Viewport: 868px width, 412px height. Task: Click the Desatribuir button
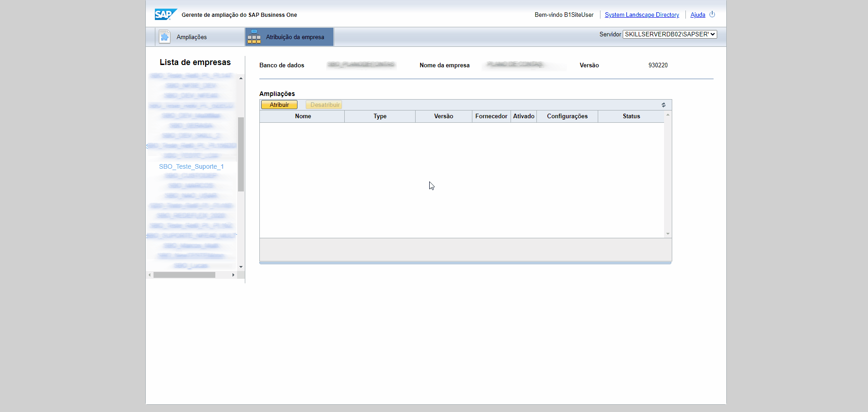tap(324, 105)
